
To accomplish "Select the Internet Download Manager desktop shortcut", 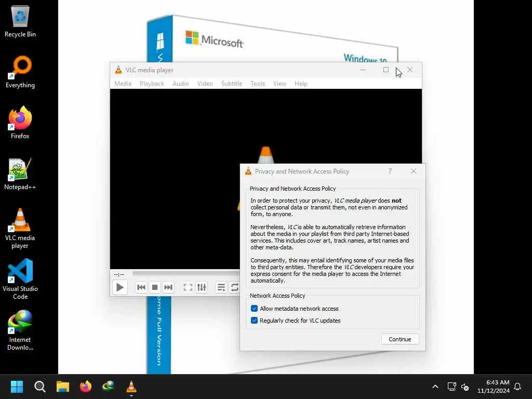I will [x=20, y=330].
